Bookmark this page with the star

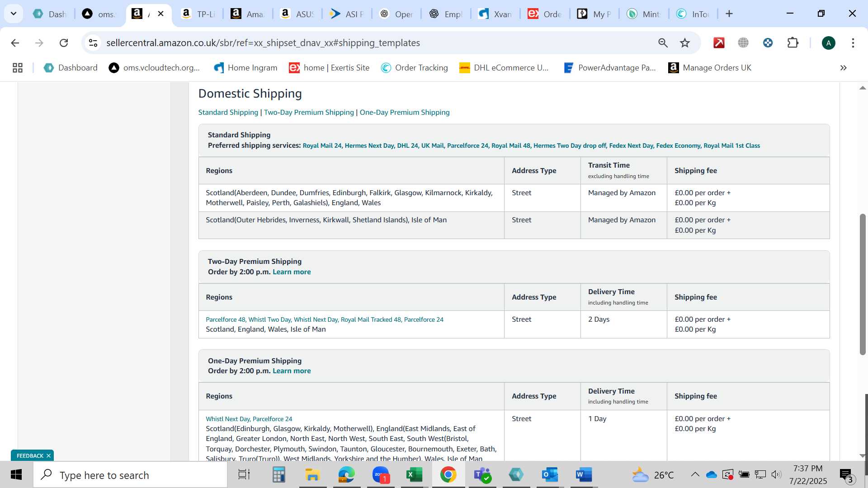(x=685, y=43)
